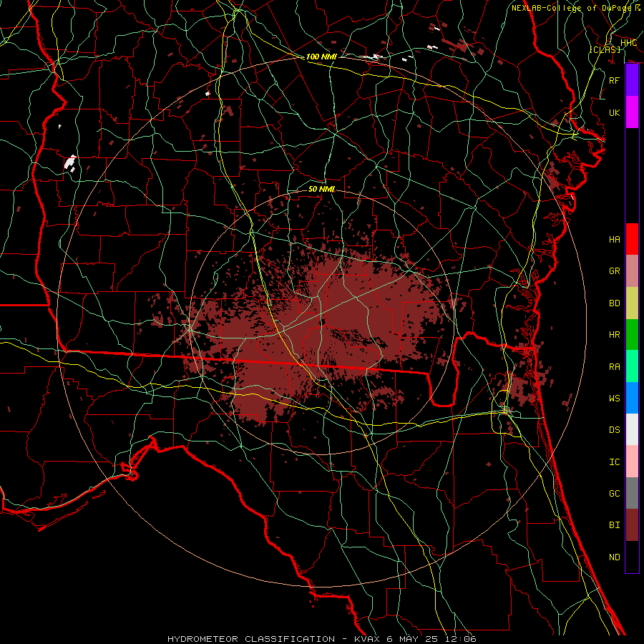Click the CLAS unit label
The height and width of the screenshot is (644, 644).
tap(605, 49)
